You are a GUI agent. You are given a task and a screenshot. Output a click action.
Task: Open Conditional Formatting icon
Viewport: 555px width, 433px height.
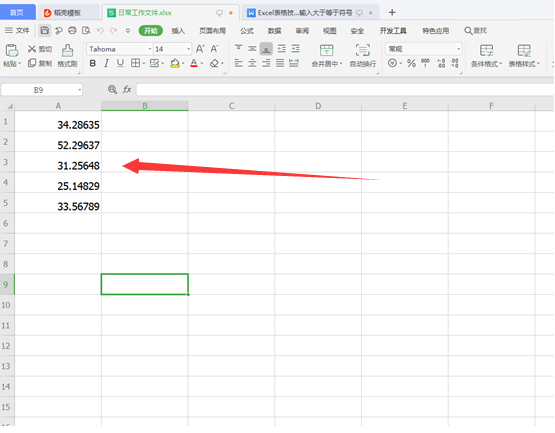[x=486, y=50]
